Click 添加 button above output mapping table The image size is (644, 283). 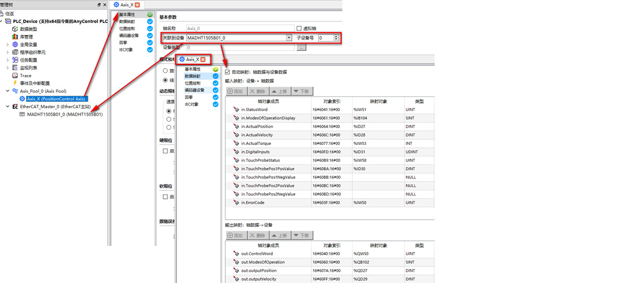pyautogui.click(x=236, y=236)
